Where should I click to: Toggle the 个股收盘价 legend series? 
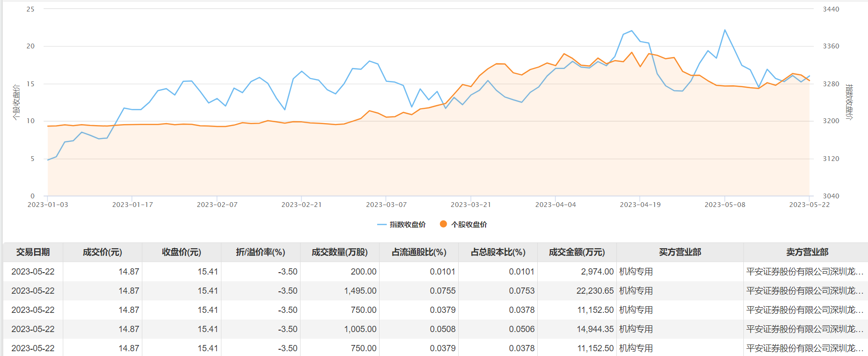463,224
